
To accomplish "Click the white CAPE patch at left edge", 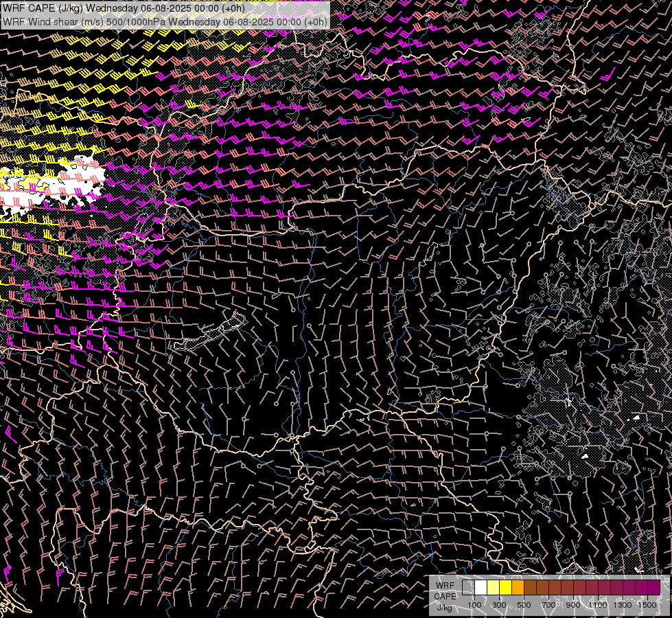I will click(x=51, y=187).
